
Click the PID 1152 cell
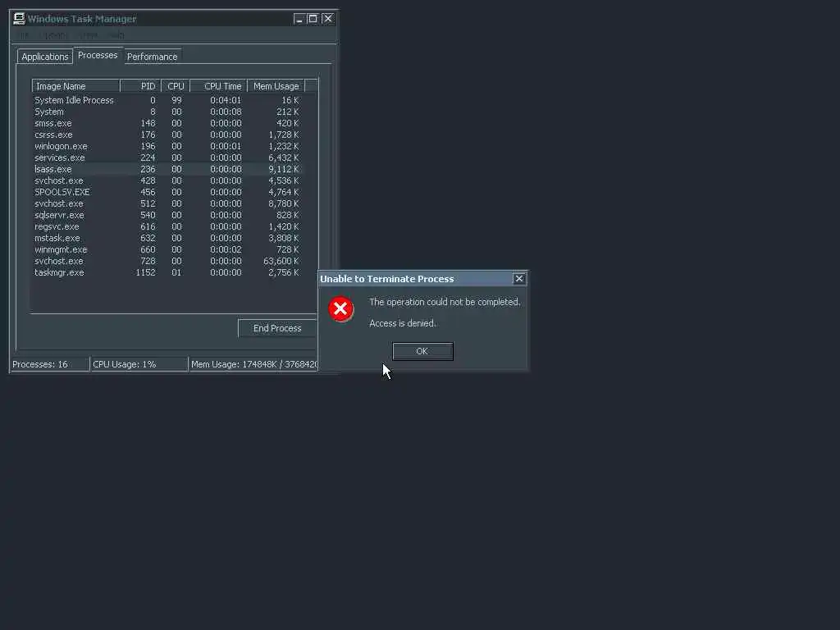click(146, 272)
